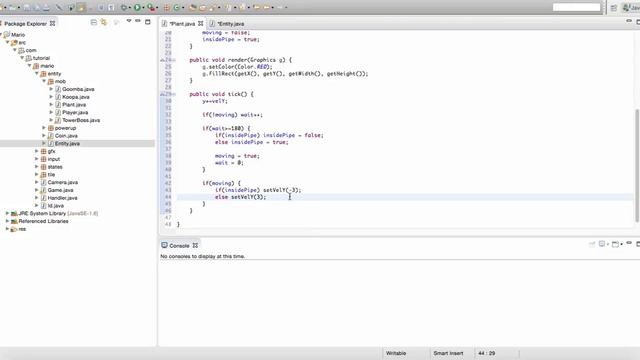Close the Console view tab
The image size is (640, 360).
(x=195, y=245)
